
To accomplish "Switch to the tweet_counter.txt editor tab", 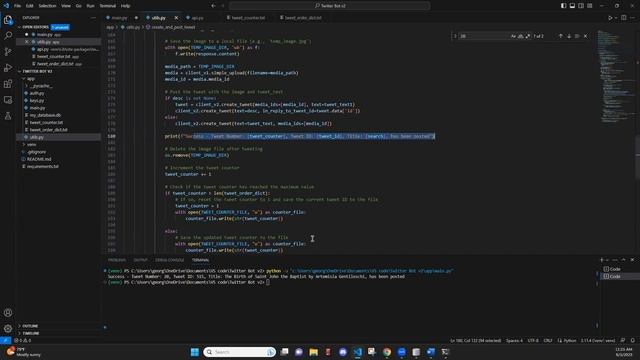I will [248, 18].
